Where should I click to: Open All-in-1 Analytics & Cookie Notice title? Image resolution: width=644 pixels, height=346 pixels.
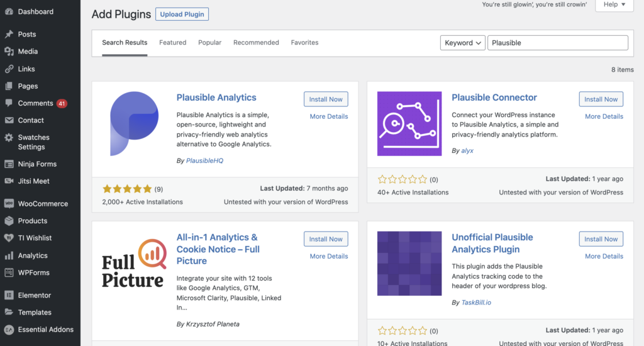tap(218, 249)
